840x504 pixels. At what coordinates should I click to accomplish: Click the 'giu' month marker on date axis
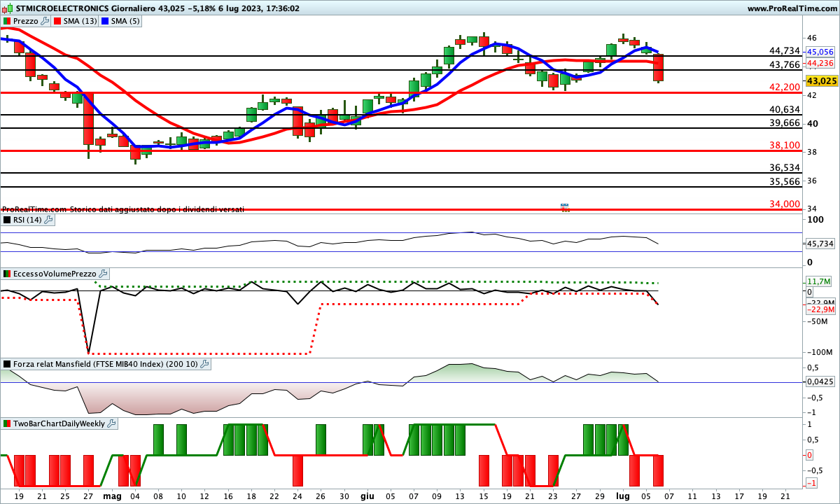coord(367,496)
